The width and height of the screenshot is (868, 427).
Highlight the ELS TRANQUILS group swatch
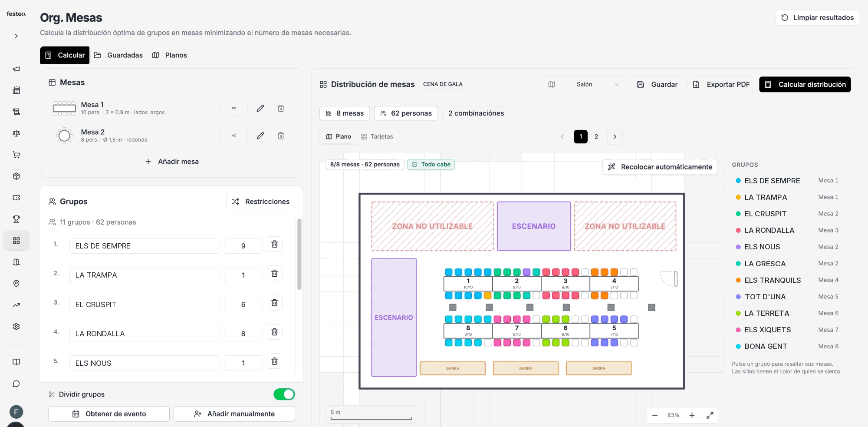738,280
